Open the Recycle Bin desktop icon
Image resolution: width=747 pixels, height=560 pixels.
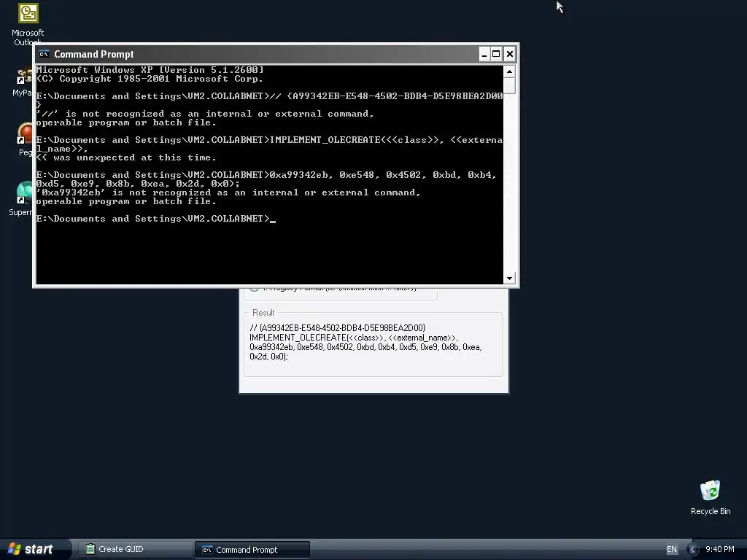[711, 497]
